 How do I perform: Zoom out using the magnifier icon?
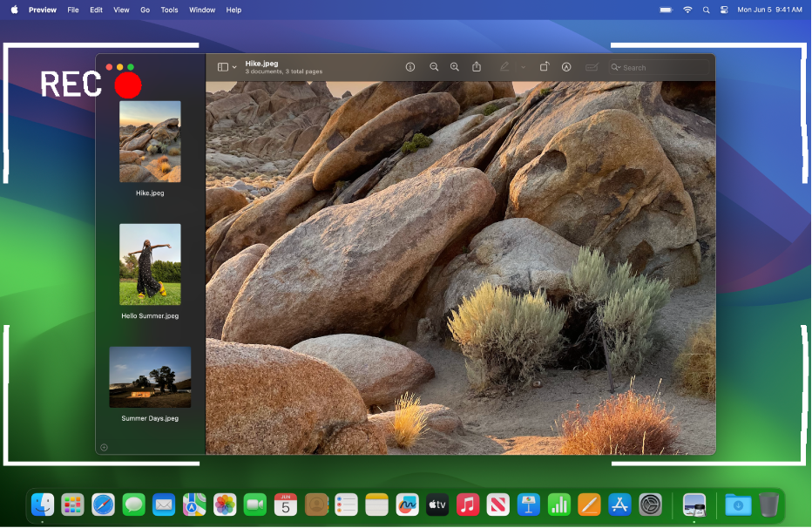pos(434,67)
